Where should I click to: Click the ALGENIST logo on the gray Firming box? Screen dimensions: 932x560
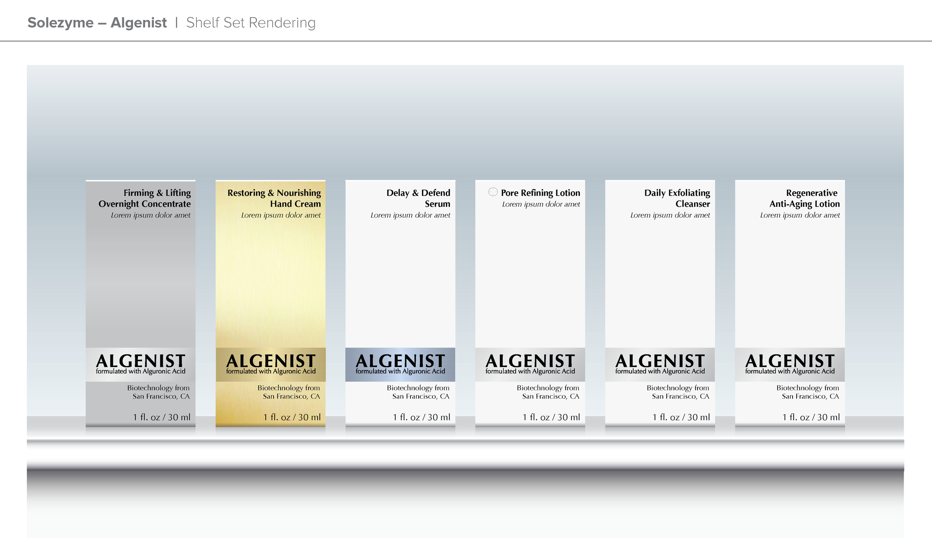[141, 361]
